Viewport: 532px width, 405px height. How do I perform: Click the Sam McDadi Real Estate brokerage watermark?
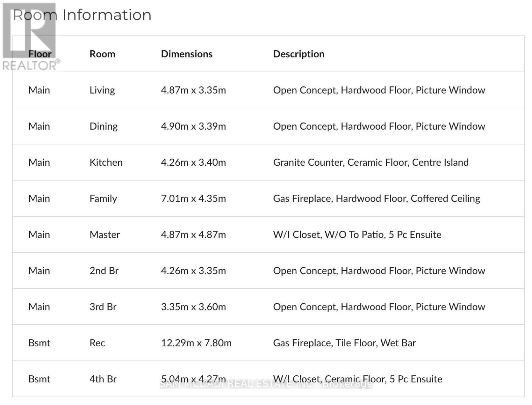coord(266,384)
